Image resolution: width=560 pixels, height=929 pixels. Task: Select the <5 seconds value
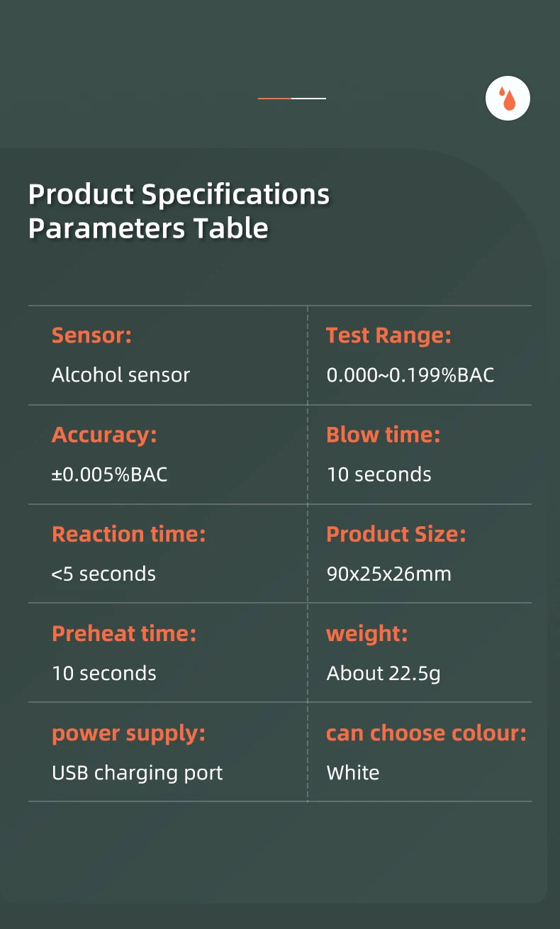click(103, 573)
